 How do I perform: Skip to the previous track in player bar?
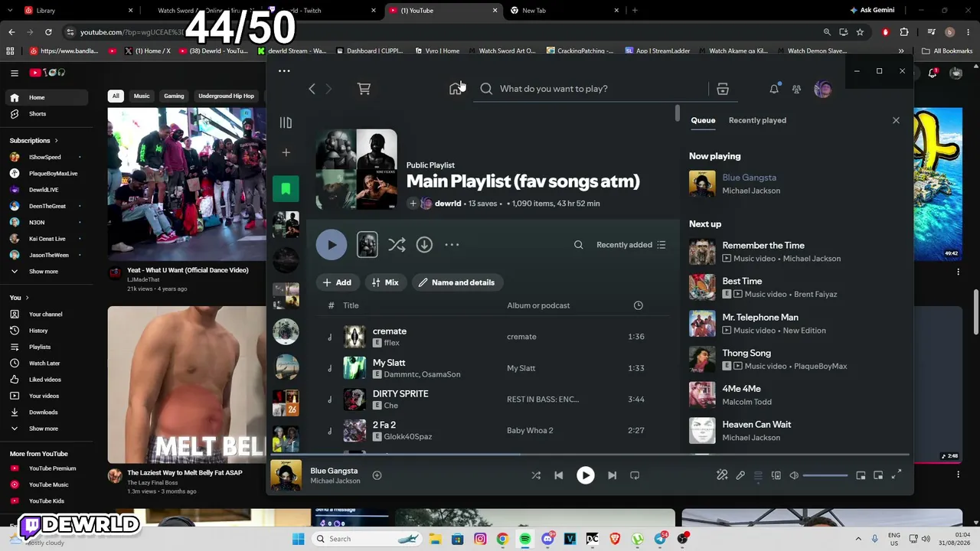tap(558, 475)
